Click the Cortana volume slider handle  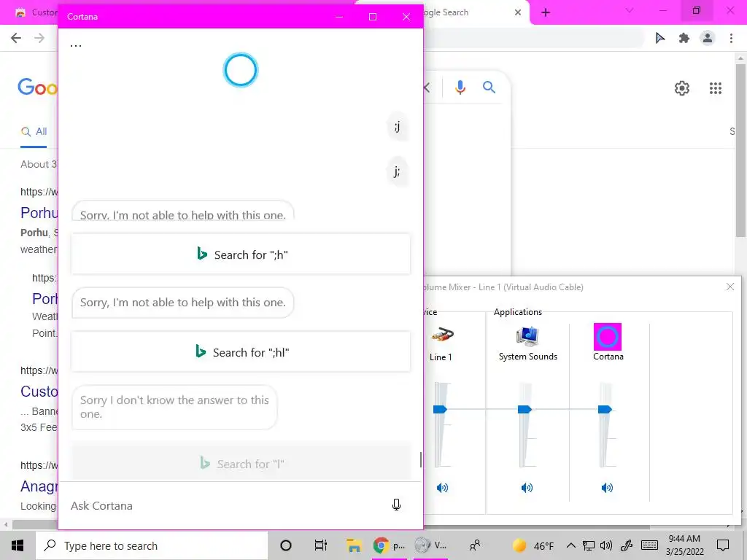click(605, 409)
